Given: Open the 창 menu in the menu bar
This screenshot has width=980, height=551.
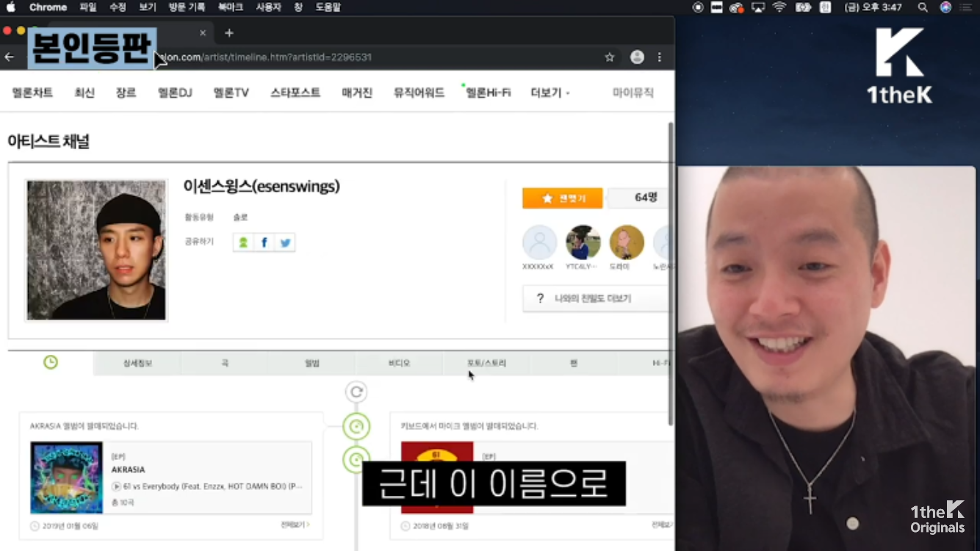Looking at the screenshot, I should tap(298, 7).
